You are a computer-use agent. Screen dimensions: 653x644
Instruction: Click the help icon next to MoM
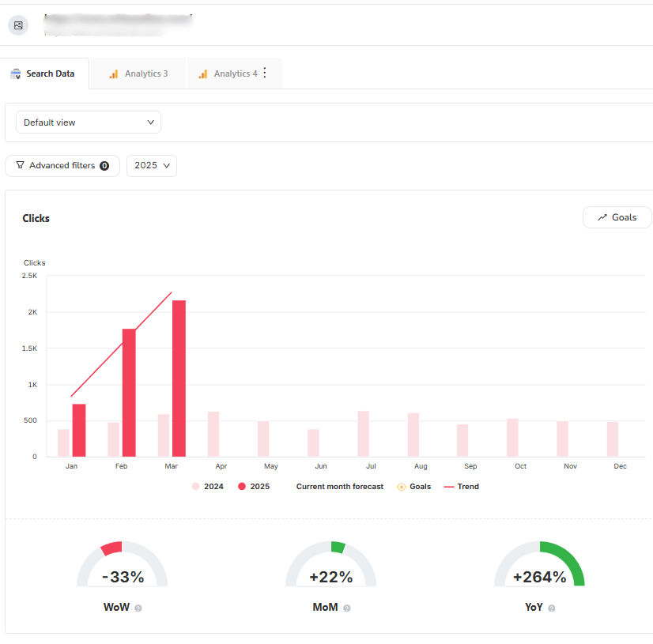click(x=347, y=608)
